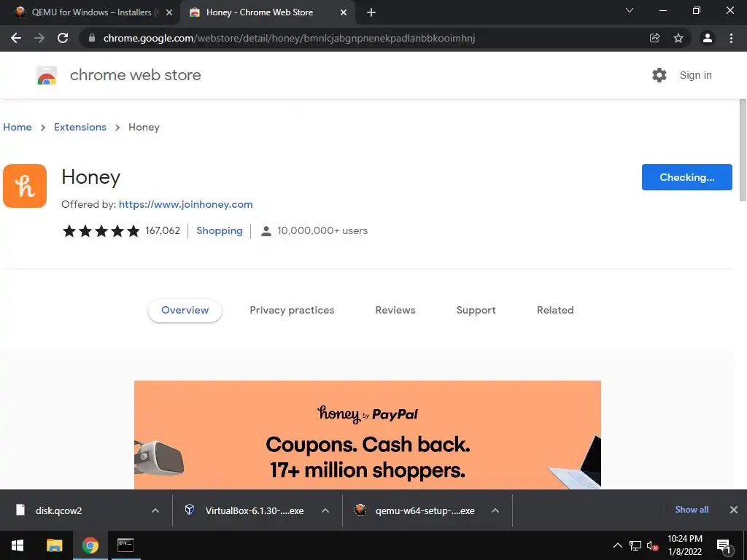Image resolution: width=747 pixels, height=560 pixels.
Task: Click the VirtualBox installer download icon
Action: 190,510
